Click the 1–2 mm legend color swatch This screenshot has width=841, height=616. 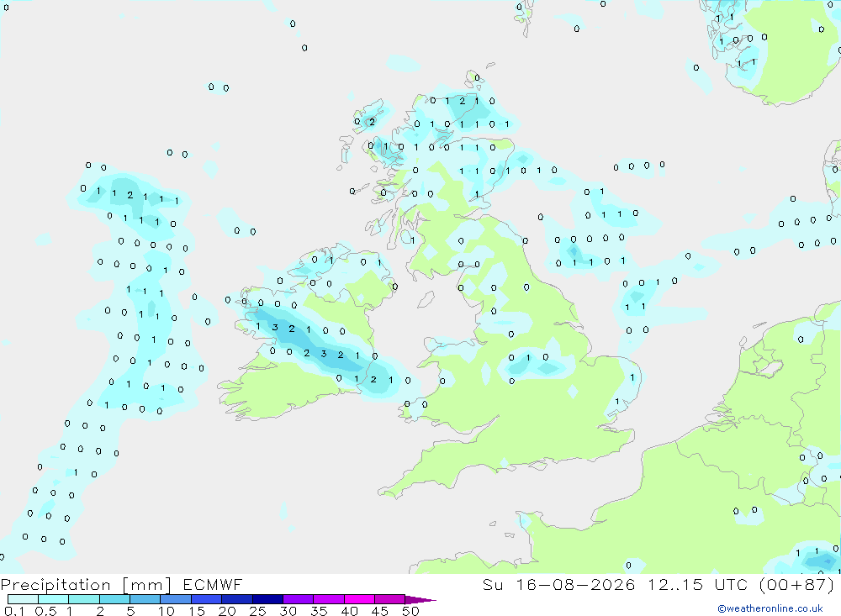click(x=84, y=599)
